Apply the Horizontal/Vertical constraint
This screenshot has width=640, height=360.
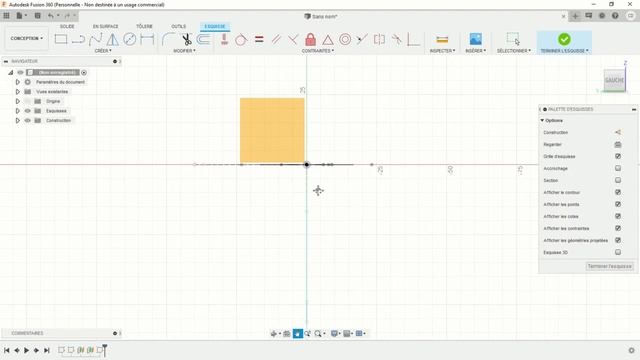224,39
